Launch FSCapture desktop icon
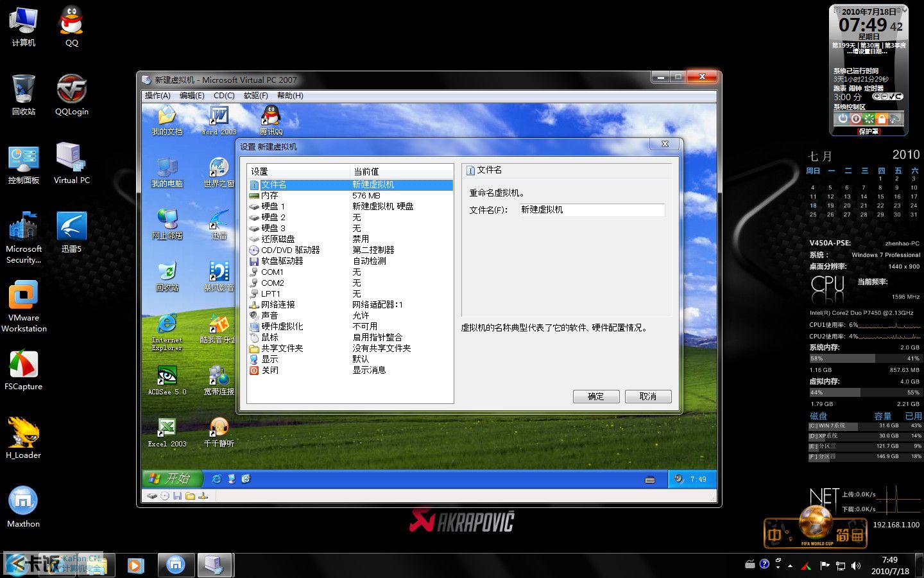This screenshot has height=578, width=924. (24, 369)
